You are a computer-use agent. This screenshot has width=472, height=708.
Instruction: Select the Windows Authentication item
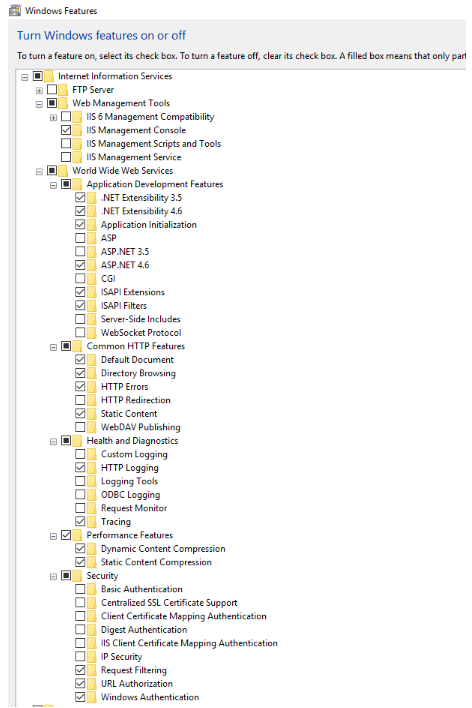[150, 697]
